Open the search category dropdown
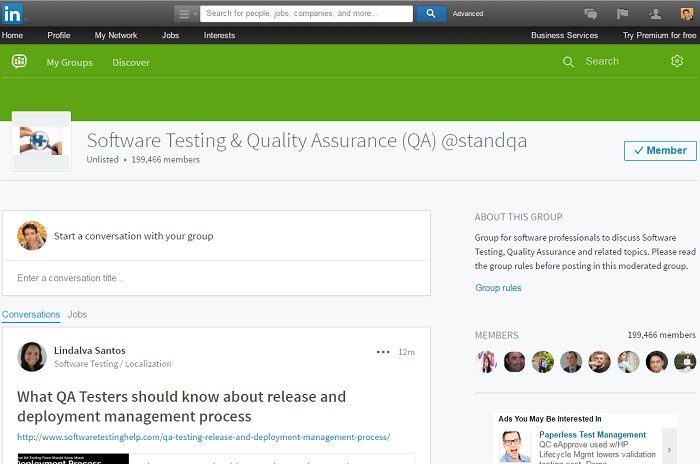 point(187,14)
